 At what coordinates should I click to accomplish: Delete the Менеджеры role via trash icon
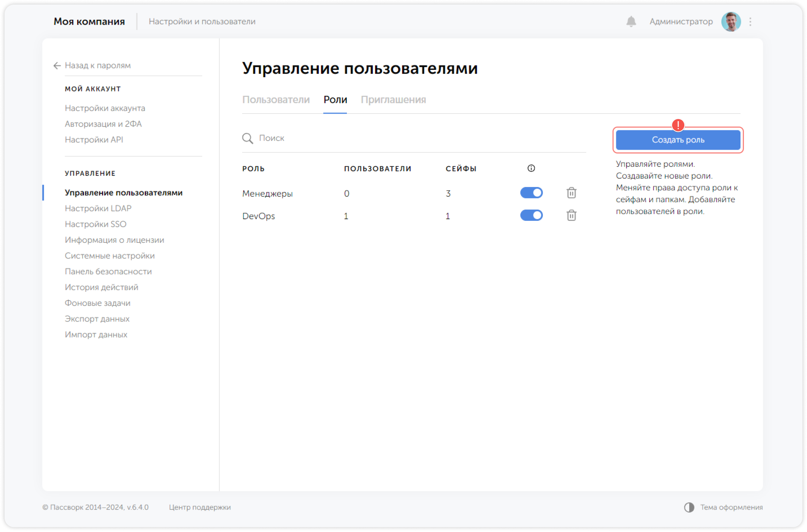[x=571, y=193]
